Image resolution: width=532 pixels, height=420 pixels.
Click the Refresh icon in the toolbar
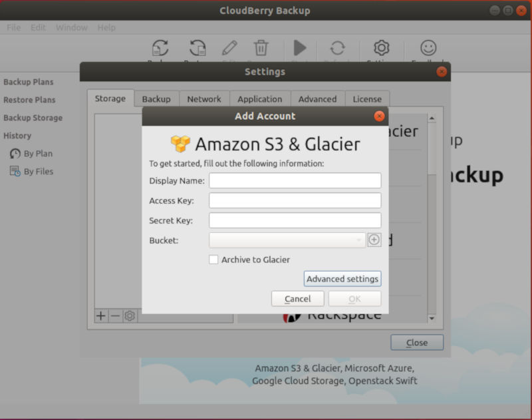click(x=338, y=47)
